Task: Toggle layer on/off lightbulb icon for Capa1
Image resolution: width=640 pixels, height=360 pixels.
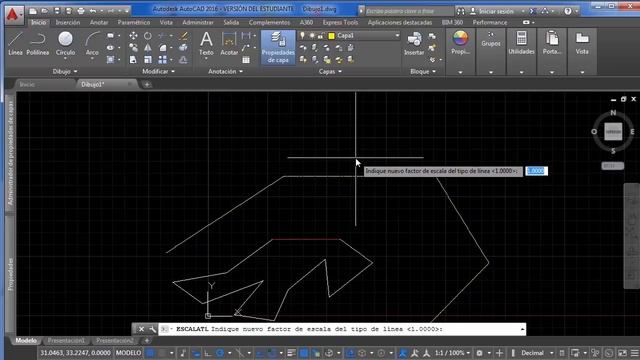Action: (302, 36)
